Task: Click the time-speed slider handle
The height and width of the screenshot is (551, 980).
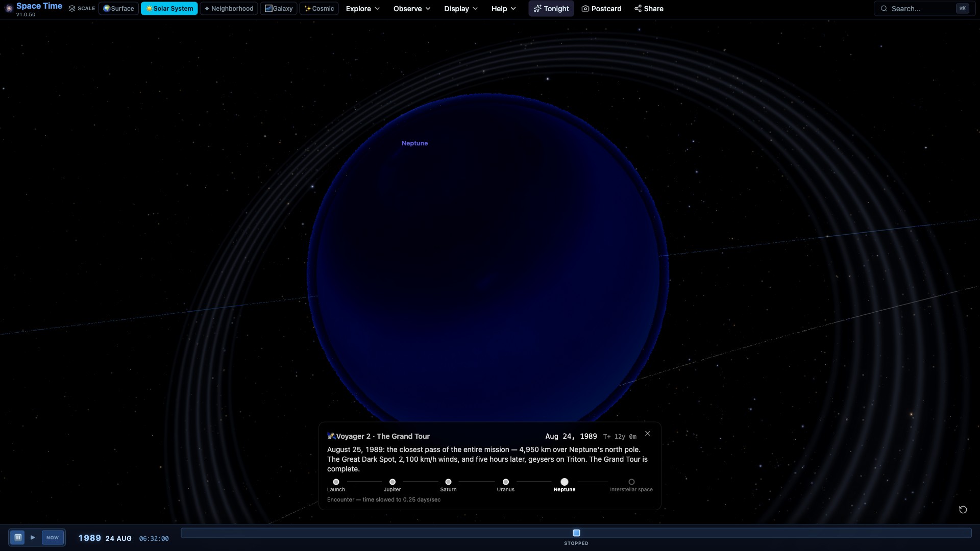Action: click(x=576, y=533)
